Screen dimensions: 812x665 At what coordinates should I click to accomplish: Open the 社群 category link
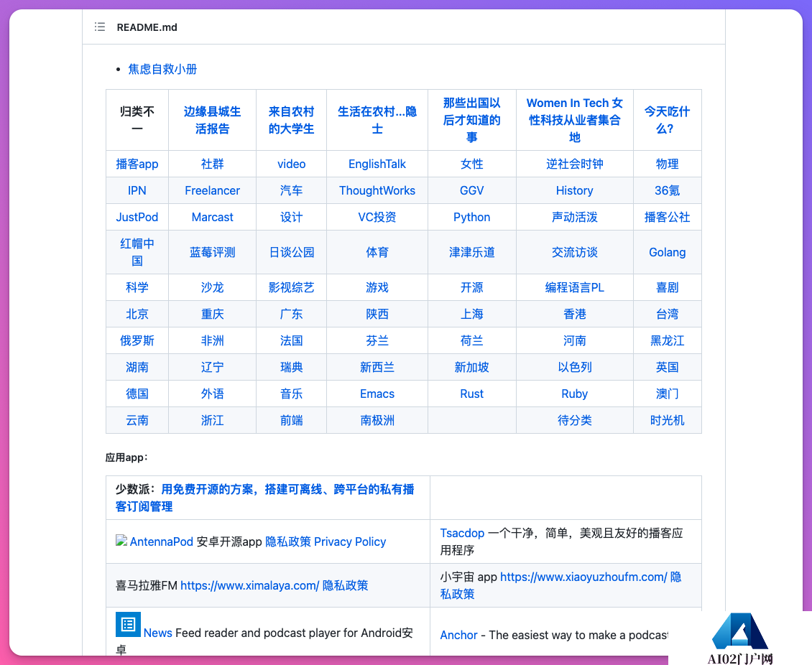[212, 164]
